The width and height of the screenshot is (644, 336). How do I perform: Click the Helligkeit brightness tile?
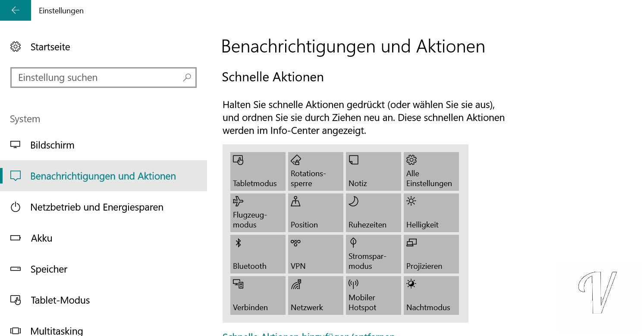431,212
